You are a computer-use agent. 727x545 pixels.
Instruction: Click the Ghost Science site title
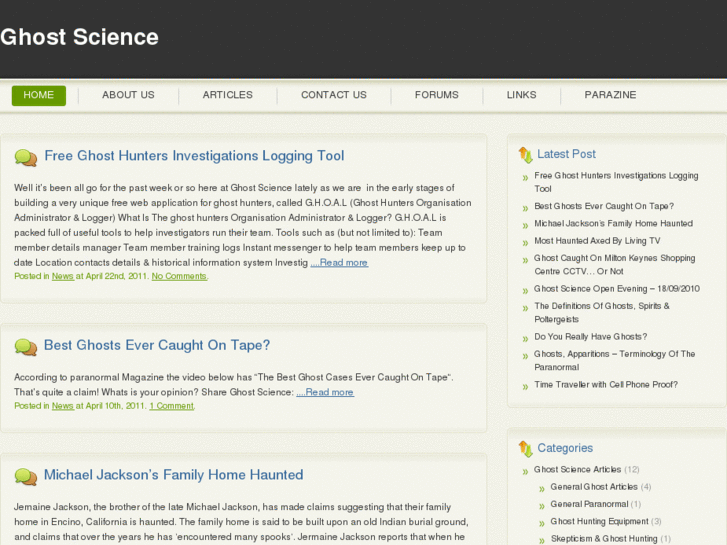click(x=80, y=38)
